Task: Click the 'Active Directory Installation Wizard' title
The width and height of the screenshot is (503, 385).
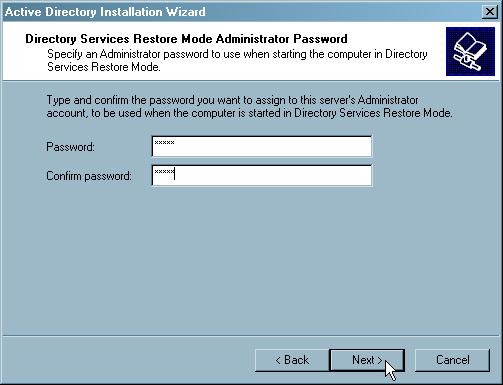Action: [x=105, y=12]
